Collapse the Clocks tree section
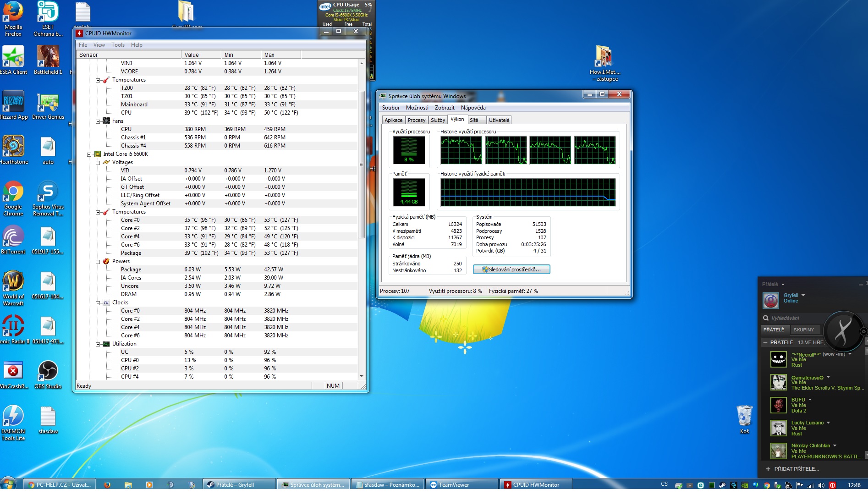This screenshot has width=868, height=495. coord(98,303)
